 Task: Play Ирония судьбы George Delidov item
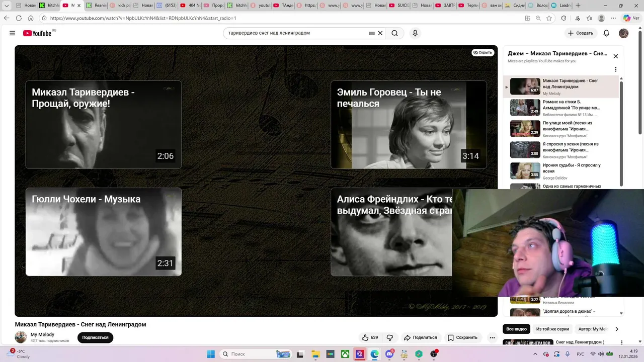pyautogui.click(x=561, y=171)
